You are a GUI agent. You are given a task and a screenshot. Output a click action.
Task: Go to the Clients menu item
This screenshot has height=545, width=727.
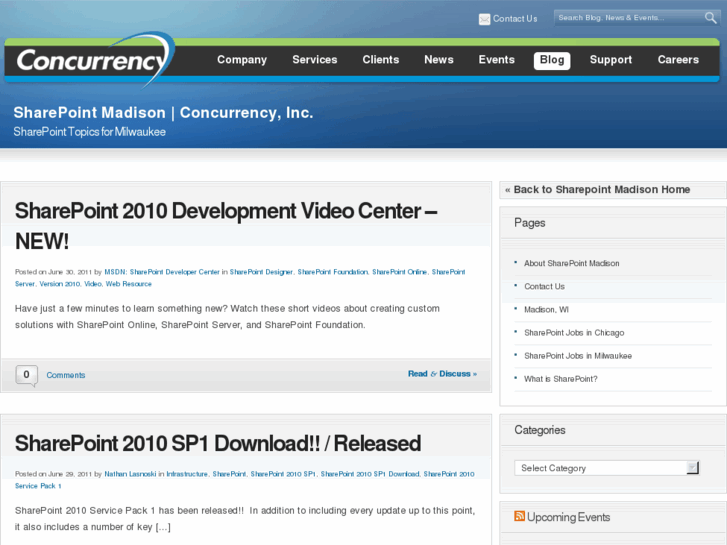[x=381, y=60]
